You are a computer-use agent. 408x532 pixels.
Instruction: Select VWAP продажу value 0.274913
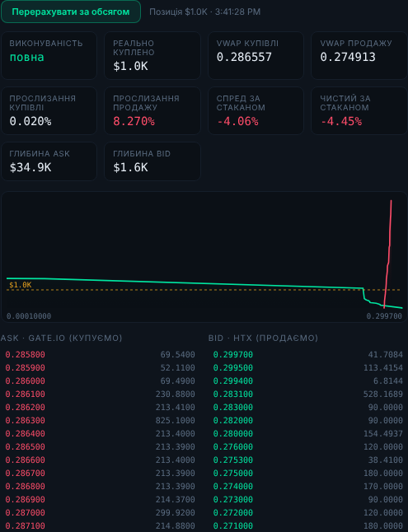tap(348, 57)
